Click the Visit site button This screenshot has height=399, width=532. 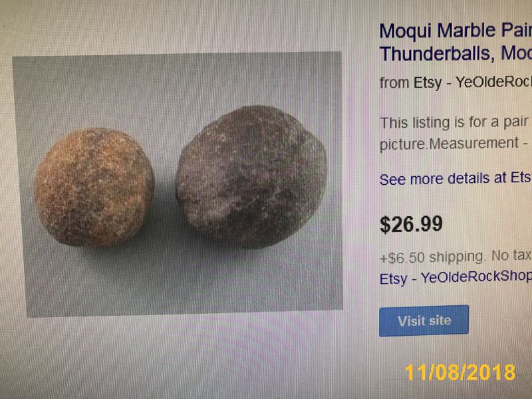tap(424, 321)
